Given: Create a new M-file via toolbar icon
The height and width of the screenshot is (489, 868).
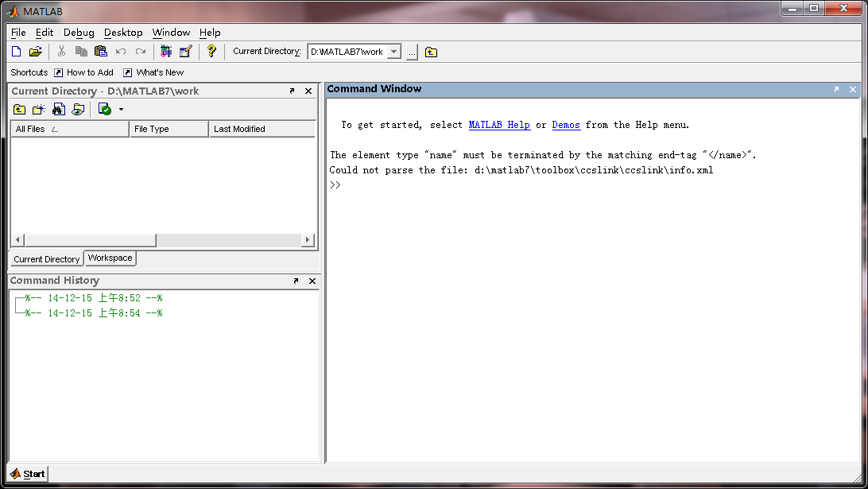Looking at the screenshot, I should coord(16,52).
